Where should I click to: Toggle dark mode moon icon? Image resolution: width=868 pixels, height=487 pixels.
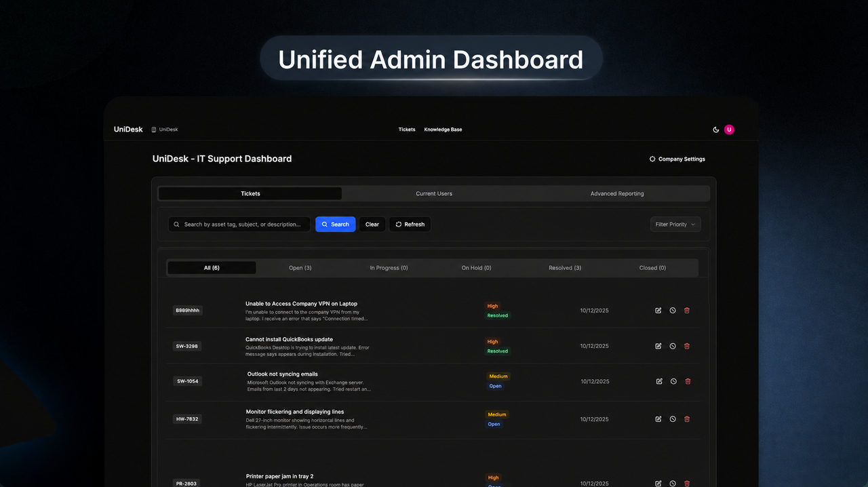tap(716, 130)
